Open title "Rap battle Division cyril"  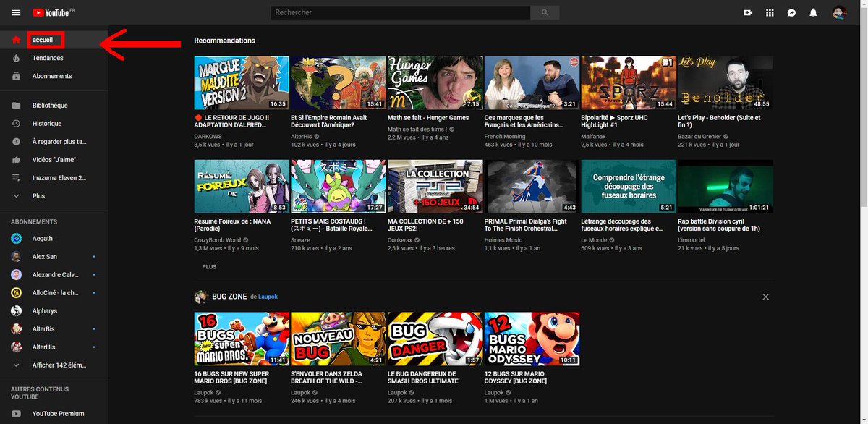[720, 225]
